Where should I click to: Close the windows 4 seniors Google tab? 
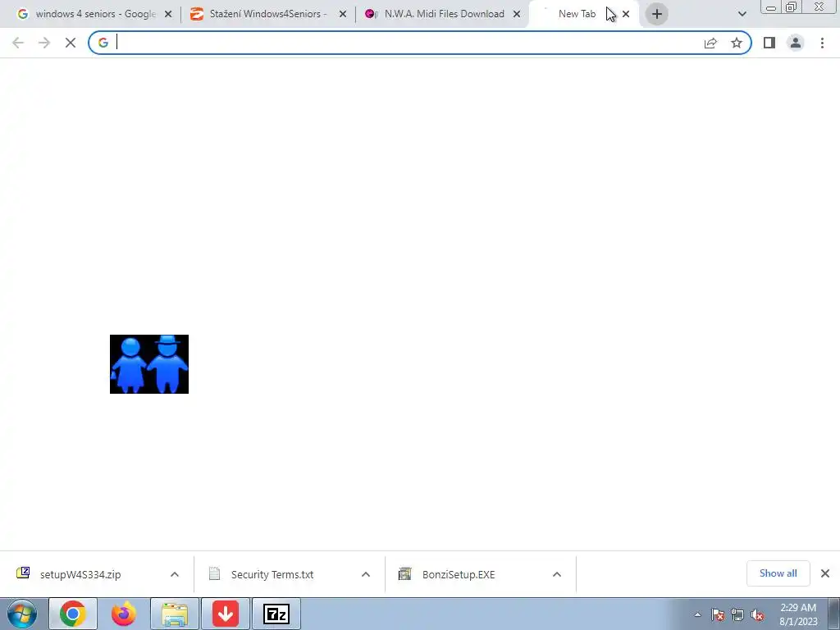point(168,14)
